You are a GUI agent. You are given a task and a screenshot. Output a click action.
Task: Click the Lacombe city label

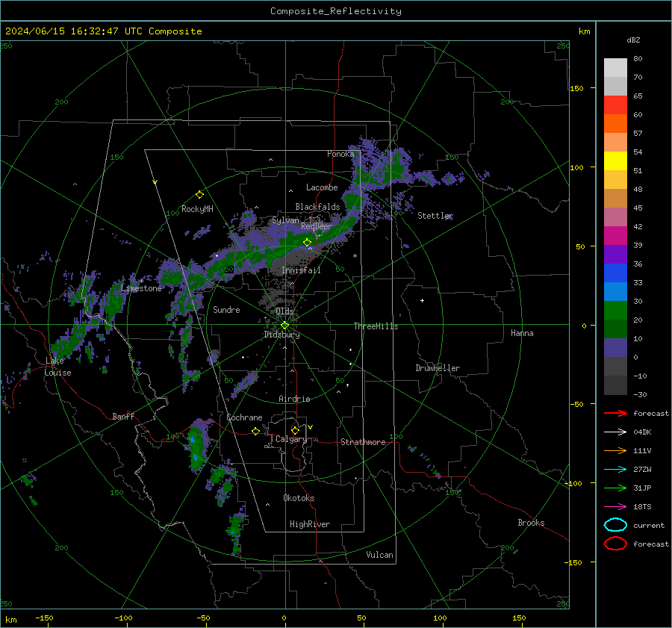[322, 187]
